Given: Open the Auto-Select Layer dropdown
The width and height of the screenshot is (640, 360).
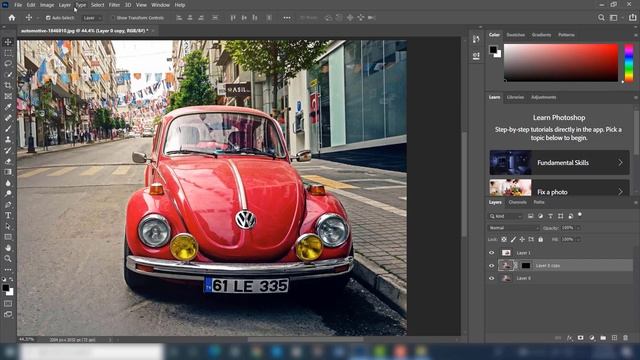Looking at the screenshot, I should pos(92,18).
